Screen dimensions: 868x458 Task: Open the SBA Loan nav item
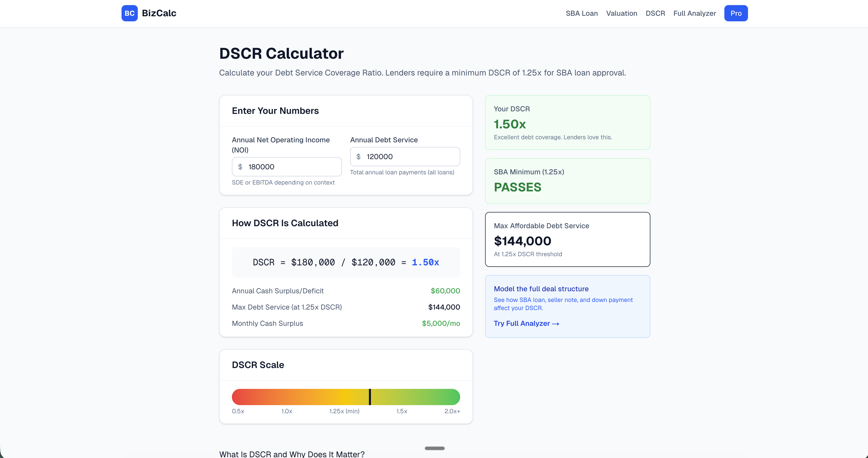pyautogui.click(x=581, y=13)
